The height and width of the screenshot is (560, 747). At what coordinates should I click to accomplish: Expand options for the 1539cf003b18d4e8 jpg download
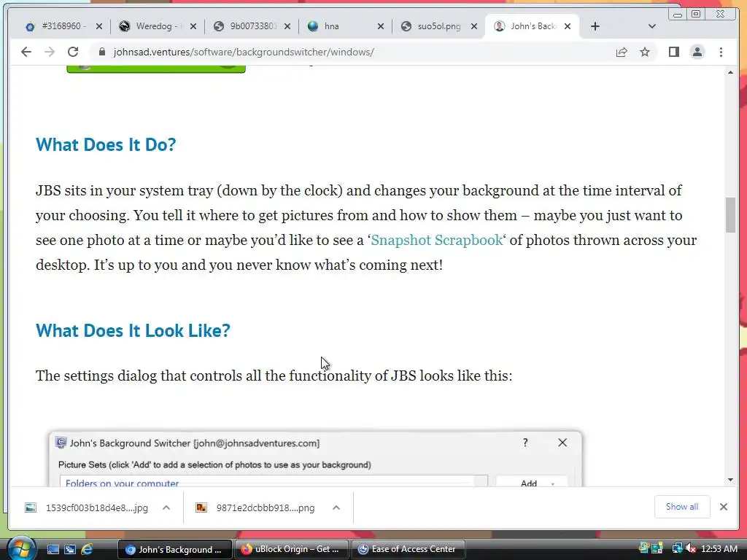pos(166,507)
